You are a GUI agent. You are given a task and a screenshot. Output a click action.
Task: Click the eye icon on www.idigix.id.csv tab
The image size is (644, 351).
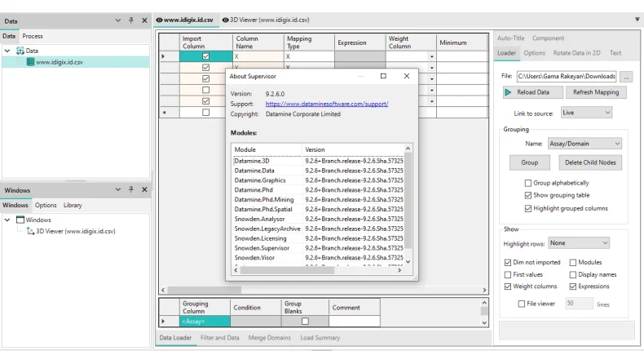tap(159, 20)
